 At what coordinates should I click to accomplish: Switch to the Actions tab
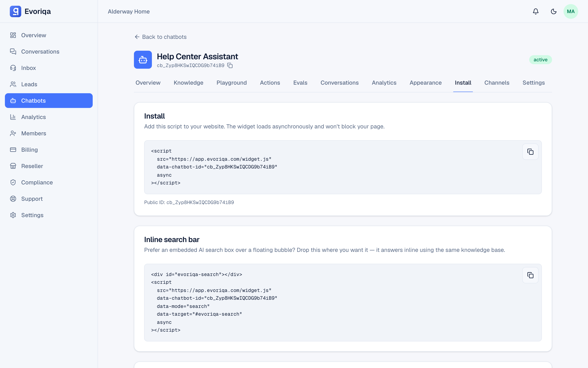(270, 83)
